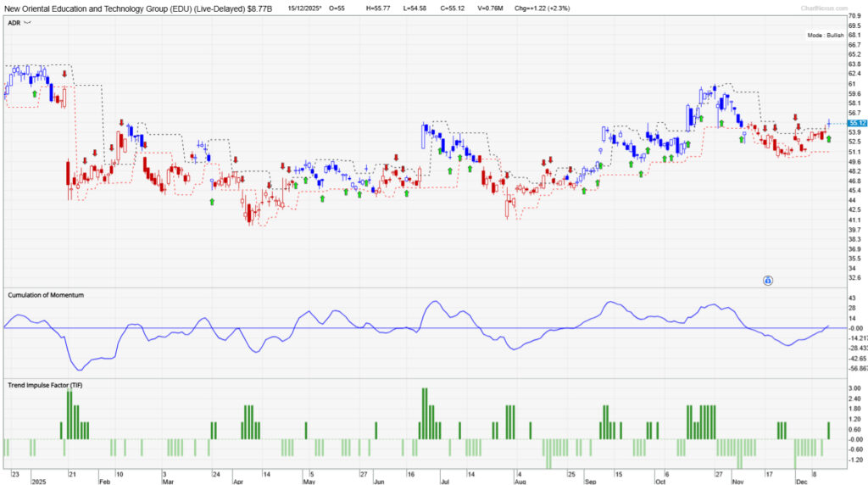Click the blue 55.12 current price tag
This screenshot has width=868, height=485.
tap(855, 123)
